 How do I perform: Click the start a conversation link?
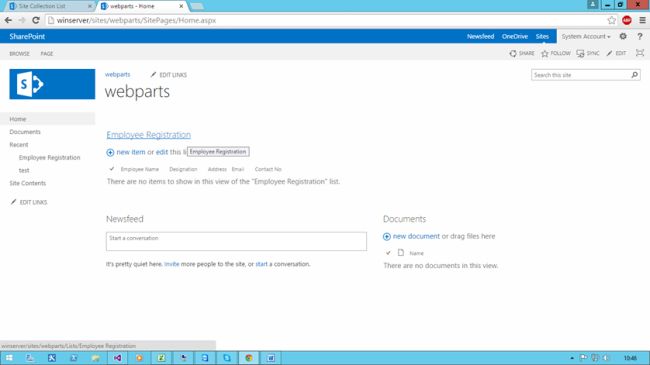[261, 264]
